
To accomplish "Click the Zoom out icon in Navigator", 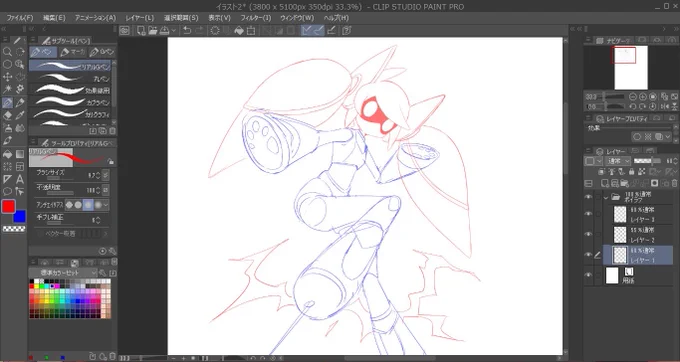I will [x=633, y=97].
